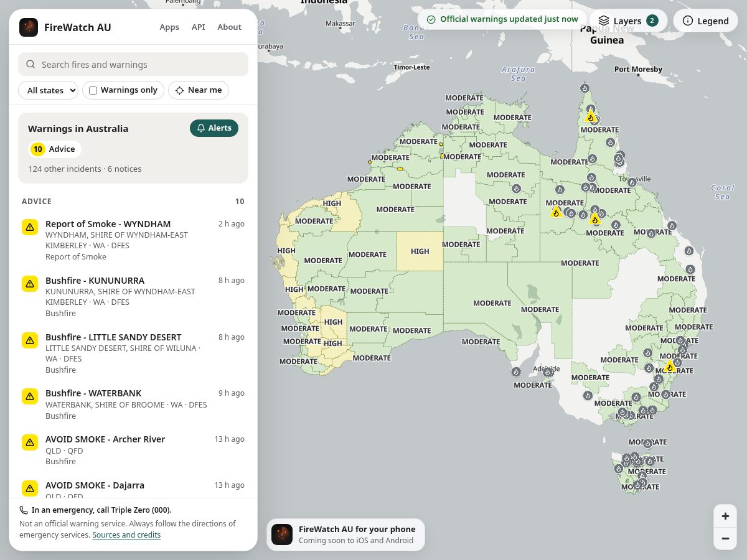Viewport: 747px width, 560px height.
Task: Click warning icon beside Bushfire - LITTLE SANDY DESERT
Action: (30, 340)
